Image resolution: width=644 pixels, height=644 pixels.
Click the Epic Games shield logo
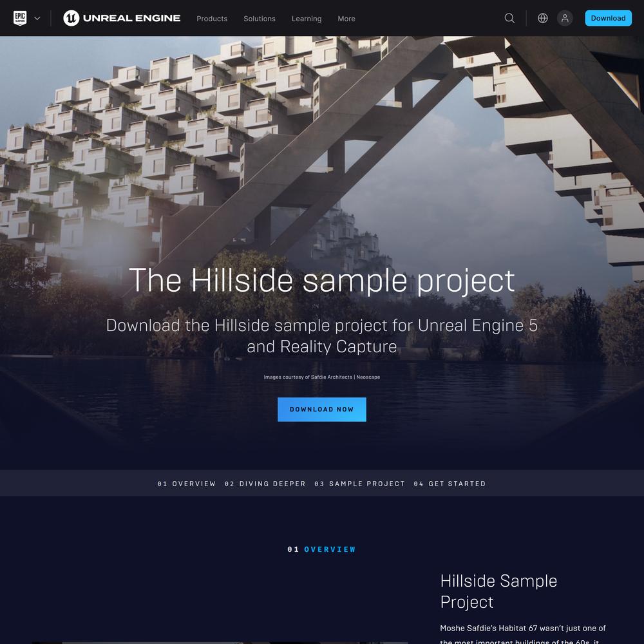tap(20, 18)
